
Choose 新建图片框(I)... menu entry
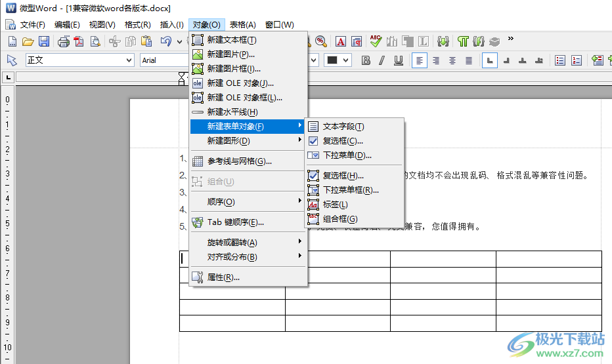tap(248, 69)
